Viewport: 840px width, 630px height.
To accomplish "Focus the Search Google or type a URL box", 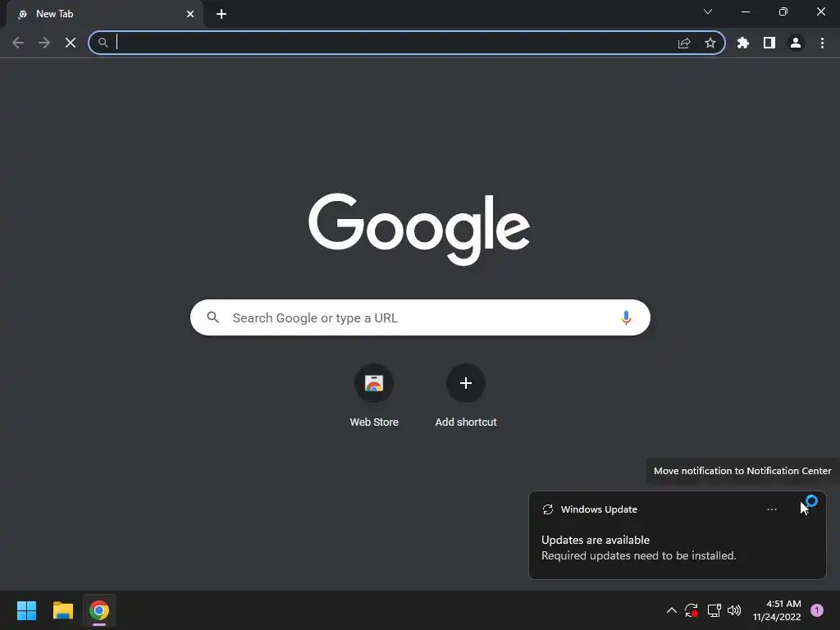I will point(420,317).
